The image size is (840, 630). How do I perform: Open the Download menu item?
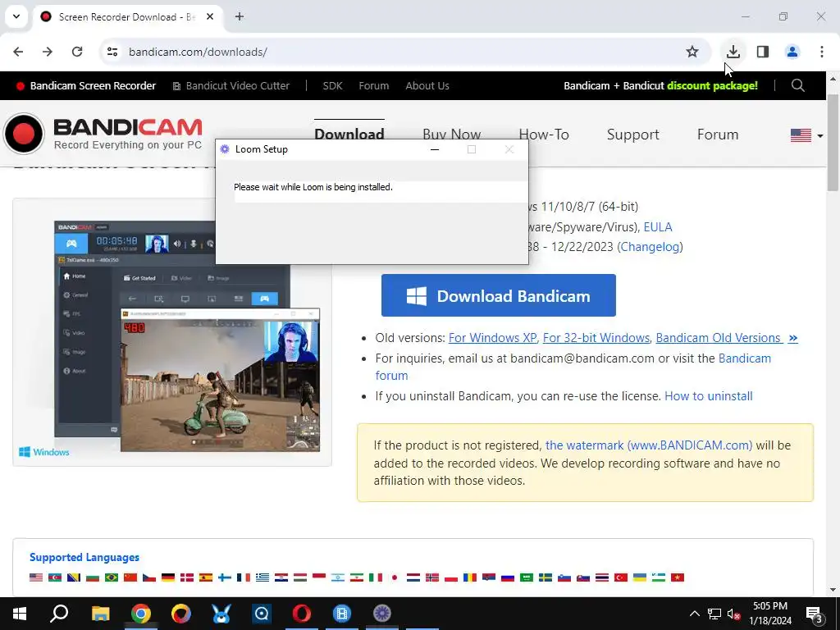coord(349,134)
